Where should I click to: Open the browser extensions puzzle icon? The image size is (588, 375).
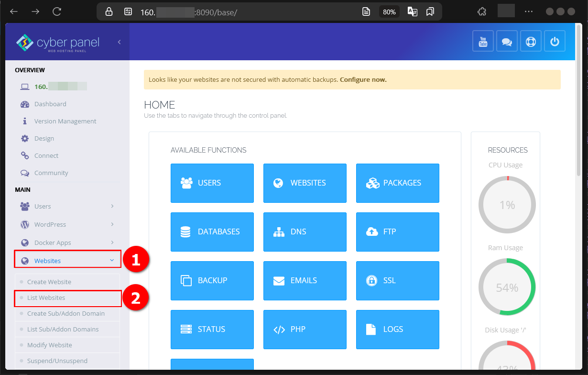(482, 11)
